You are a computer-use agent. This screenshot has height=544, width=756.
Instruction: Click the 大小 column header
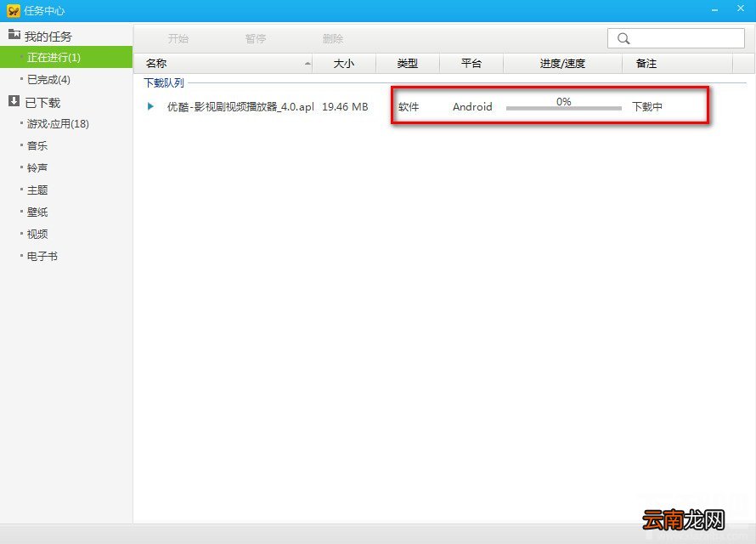point(344,64)
